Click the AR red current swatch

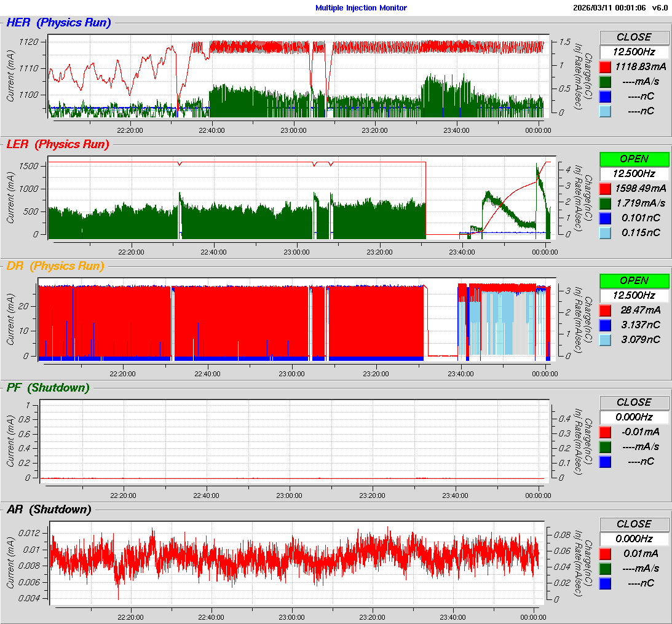coord(605,553)
